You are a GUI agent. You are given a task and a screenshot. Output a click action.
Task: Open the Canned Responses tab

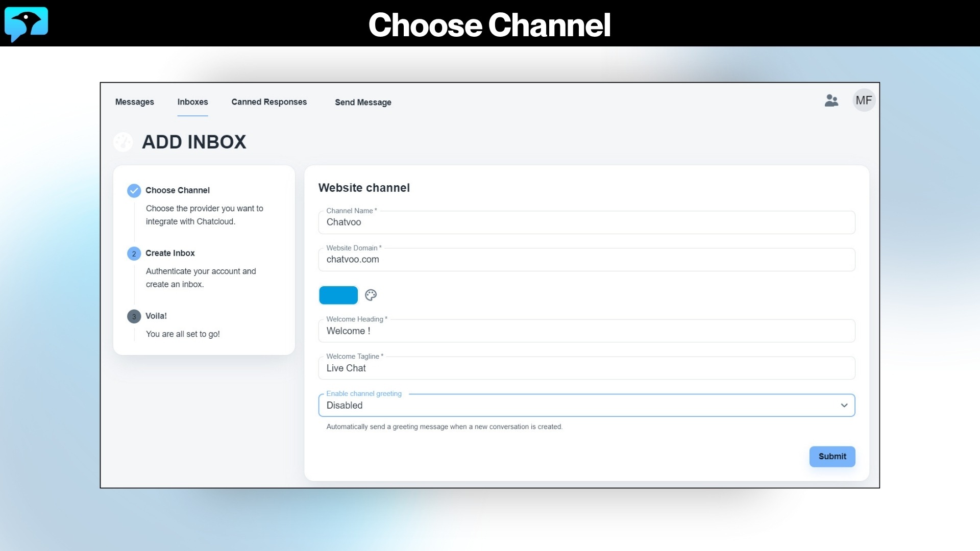[x=269, y=102]
